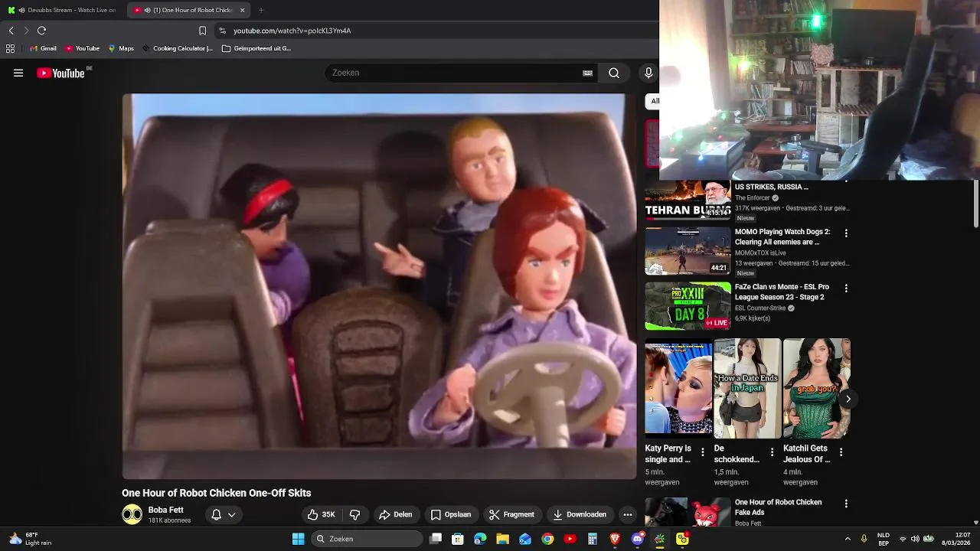Open options for Katy Perry short
This screenshot has width=980, height=551.
click(703, 452)
